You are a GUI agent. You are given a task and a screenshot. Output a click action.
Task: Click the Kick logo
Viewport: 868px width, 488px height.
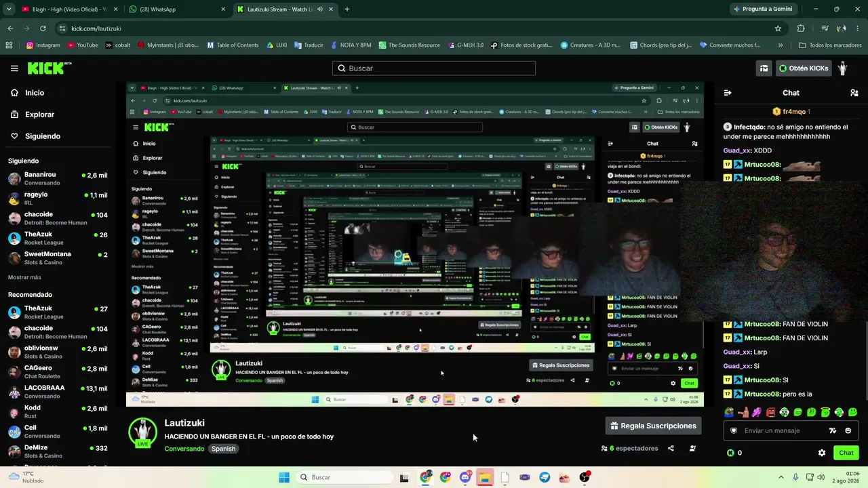click(x=49, y=68)
